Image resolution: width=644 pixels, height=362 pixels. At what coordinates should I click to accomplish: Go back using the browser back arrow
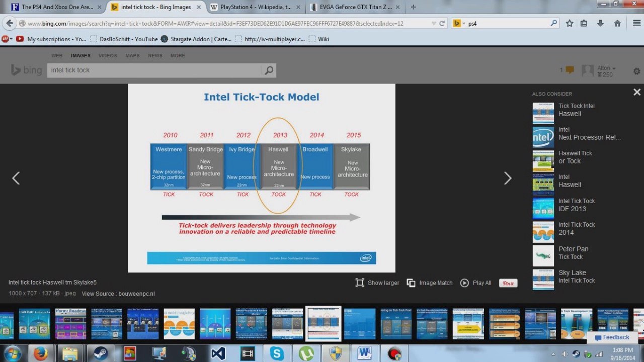pos(9,23)
